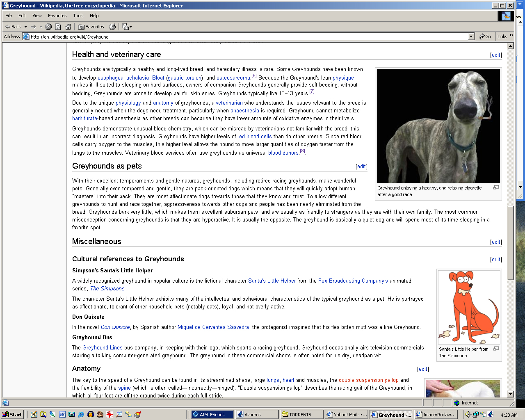
Task: Open the Greyhound Lines link
Action: point(103,348)
